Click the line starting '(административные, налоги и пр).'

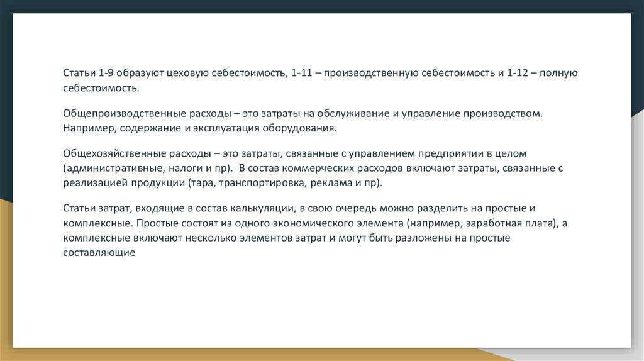point(313,168)
